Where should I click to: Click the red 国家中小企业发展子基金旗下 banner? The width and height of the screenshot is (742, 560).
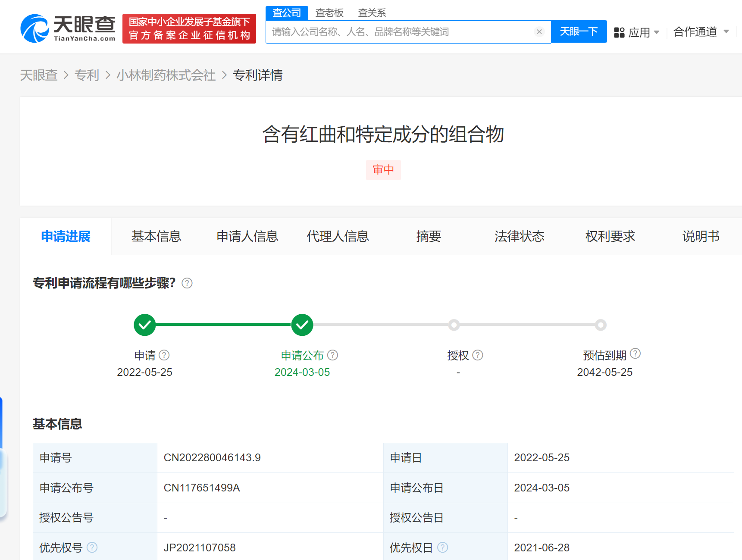[x=189, y=28]
